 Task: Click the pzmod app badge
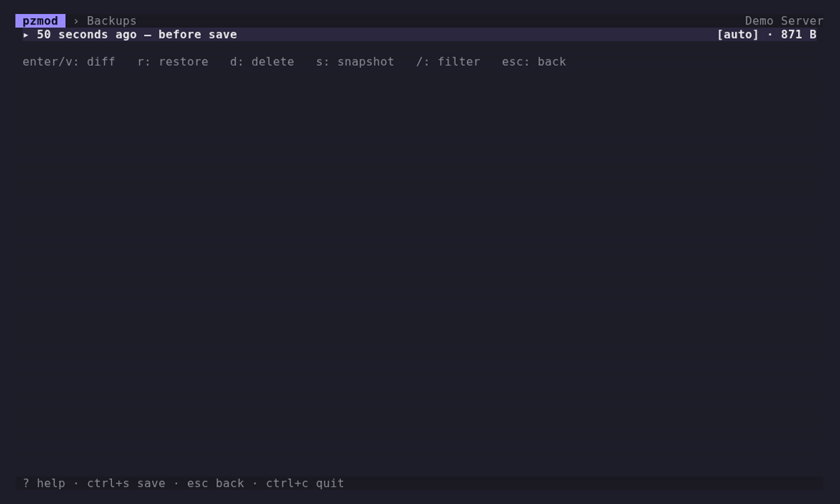pyautogui.click(x=40, y=21)
